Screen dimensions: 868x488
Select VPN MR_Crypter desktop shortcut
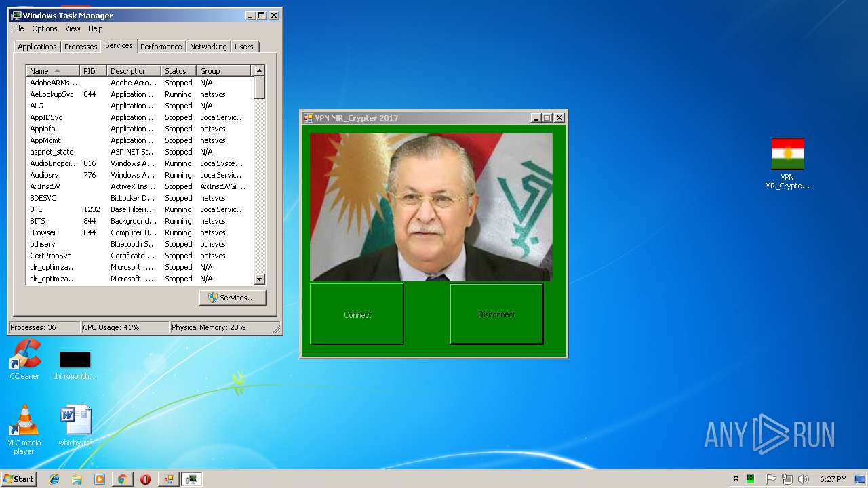[x=787, y=163]
